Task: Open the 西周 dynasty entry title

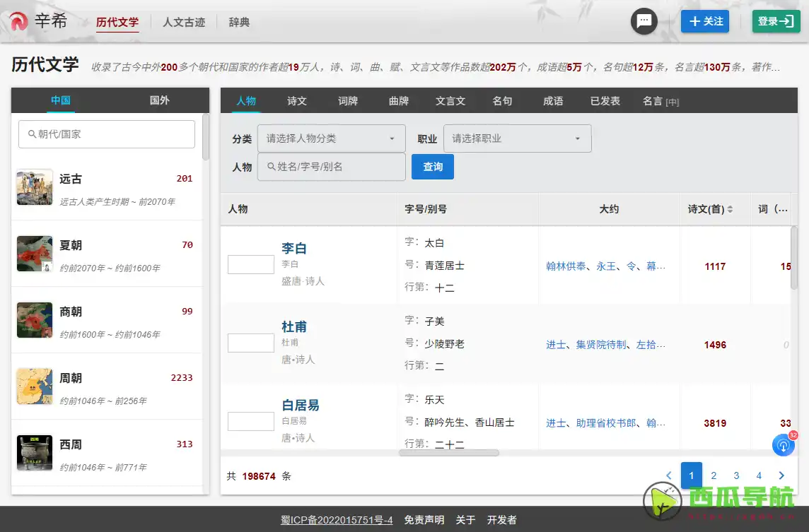Action: 71,444
